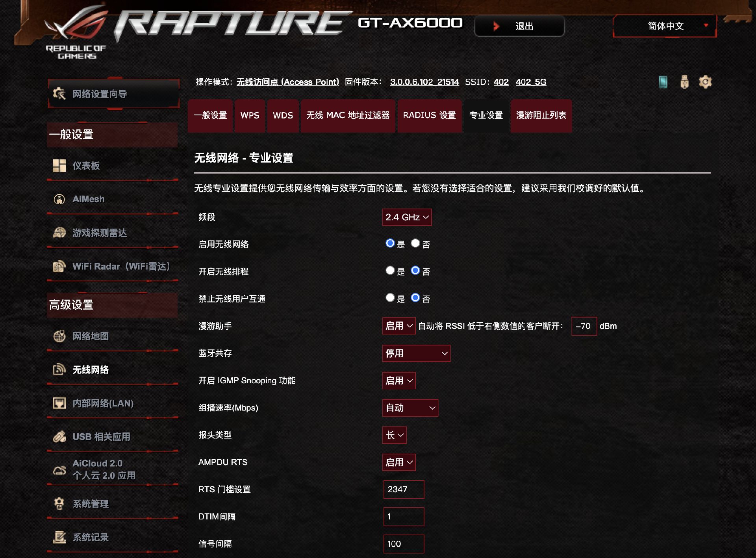The image size is (756, 558).
Task: Open the 报头类型 dropdown
Action: pos(394,435)
